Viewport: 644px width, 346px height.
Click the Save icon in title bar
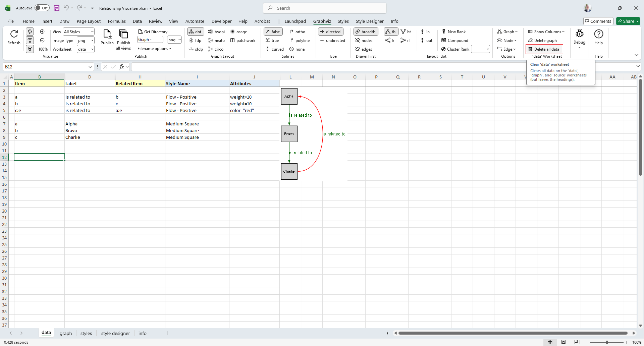pos(57,8)
